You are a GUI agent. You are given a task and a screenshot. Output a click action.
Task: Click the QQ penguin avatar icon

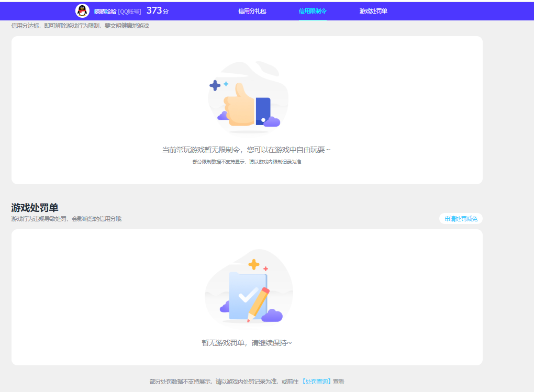tap(82, 11)
